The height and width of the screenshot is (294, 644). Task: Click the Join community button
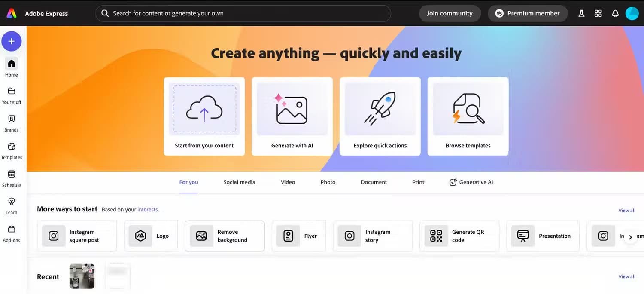tap(450, 13)
